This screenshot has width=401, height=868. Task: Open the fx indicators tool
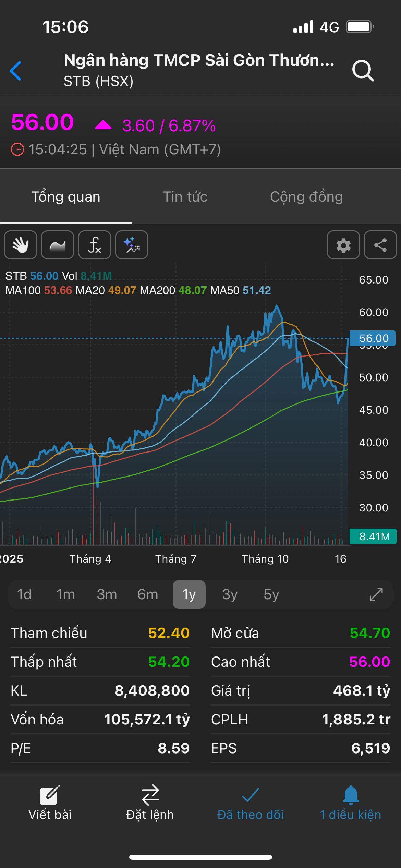(x=95, y=245)
